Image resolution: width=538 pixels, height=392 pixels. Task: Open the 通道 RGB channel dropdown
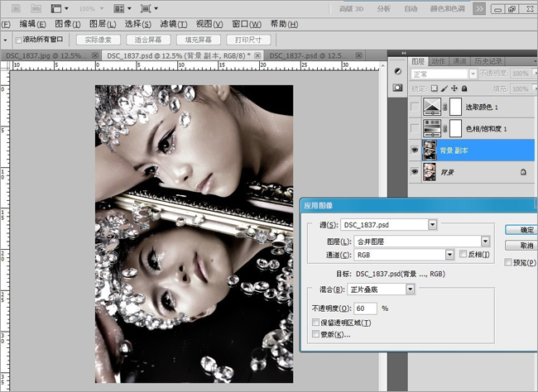(x=449, y=255)
